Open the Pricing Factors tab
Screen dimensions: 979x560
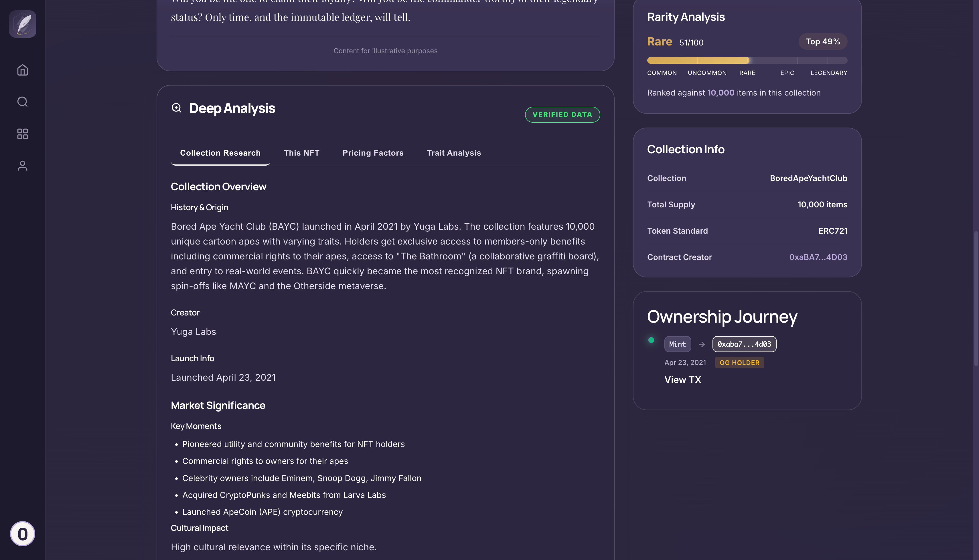click(x=373, y=153)
